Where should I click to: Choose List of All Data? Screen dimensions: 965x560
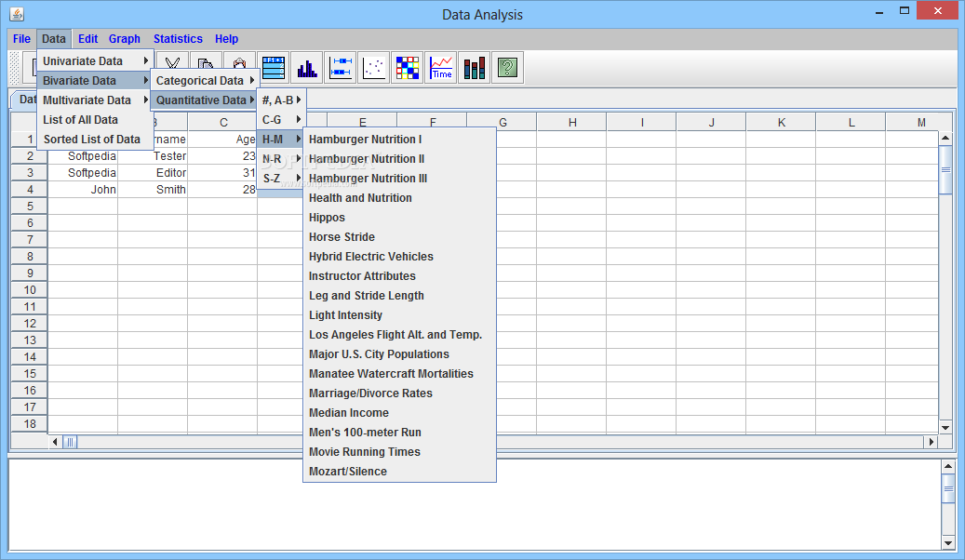click(x=96, y=120)
